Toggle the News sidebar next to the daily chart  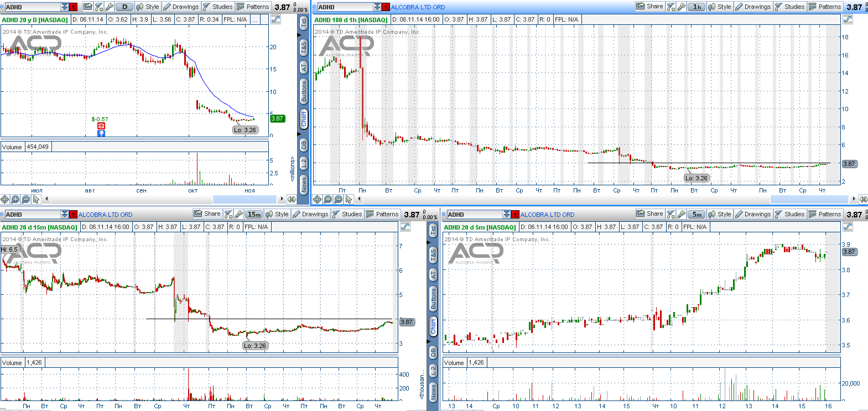[304, 184]
